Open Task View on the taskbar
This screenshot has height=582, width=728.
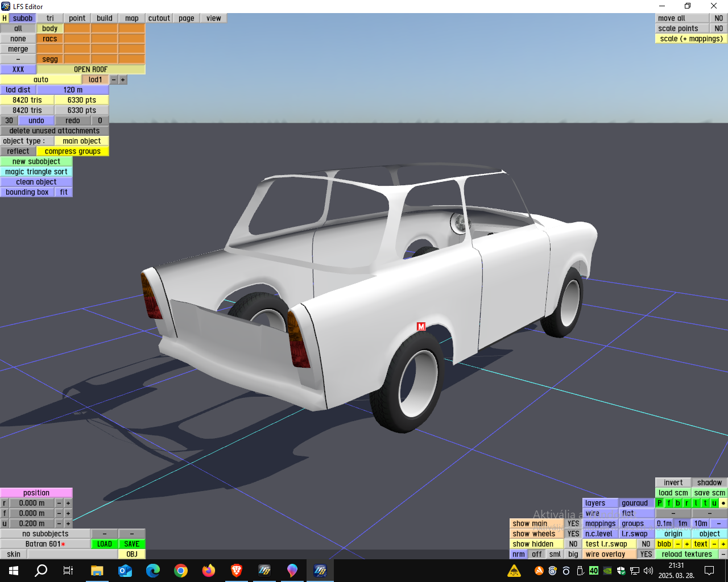(x=68, y=571)
